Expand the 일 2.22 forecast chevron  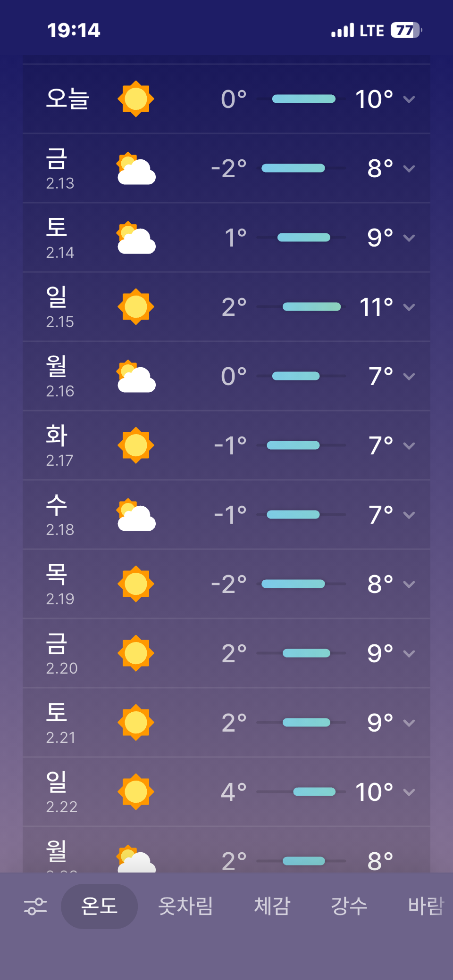coord(409,792)
